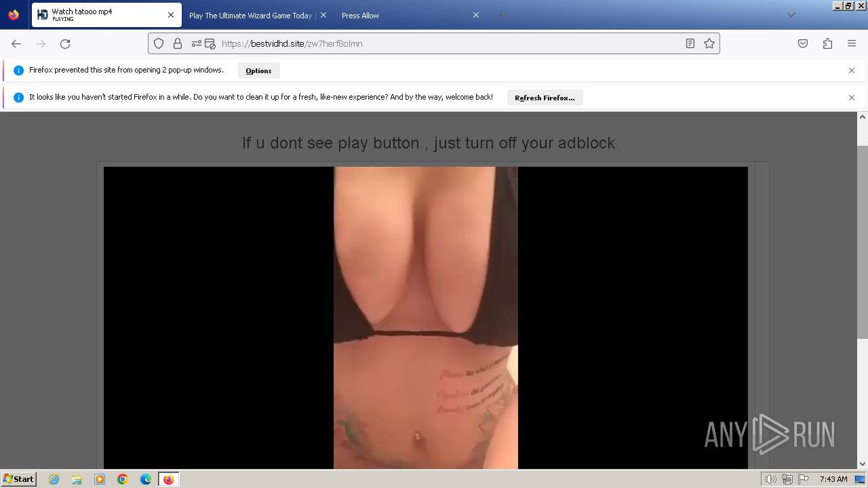Image resolution: width=868 pixels, height=488 pixels.
Task: Close the Wizard Game tab
Action: click(x=323, y=15)
